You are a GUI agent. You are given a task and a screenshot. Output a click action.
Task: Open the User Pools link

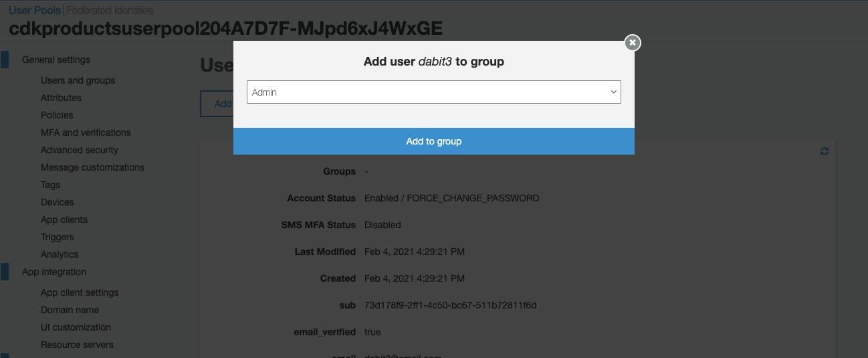click(x=34, y=10)
